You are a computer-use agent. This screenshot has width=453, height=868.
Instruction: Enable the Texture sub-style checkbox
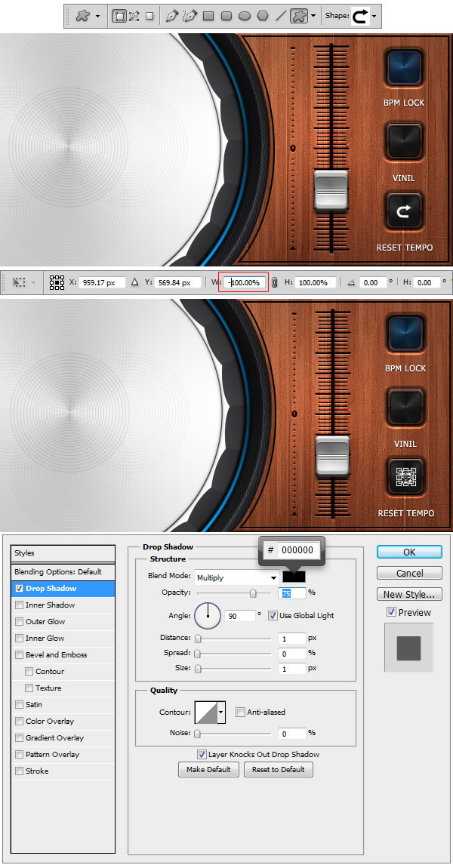pyautogui.click(x=29, y=688)
